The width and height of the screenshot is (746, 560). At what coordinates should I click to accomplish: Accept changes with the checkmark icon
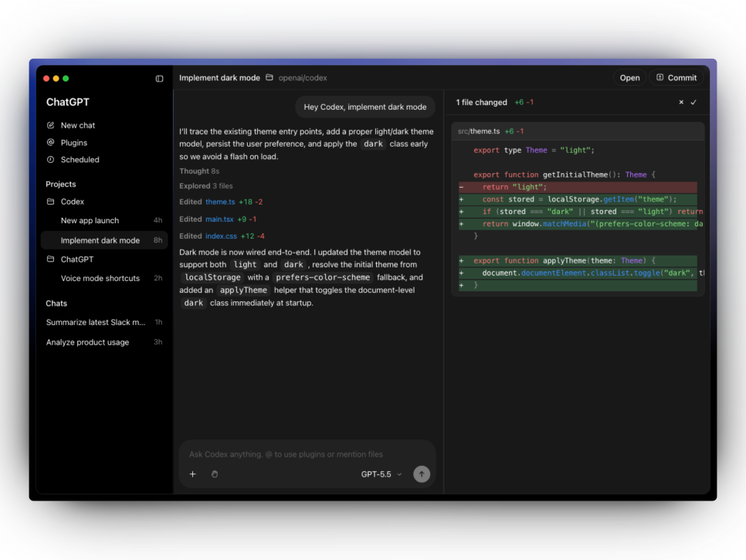(693, 102)
